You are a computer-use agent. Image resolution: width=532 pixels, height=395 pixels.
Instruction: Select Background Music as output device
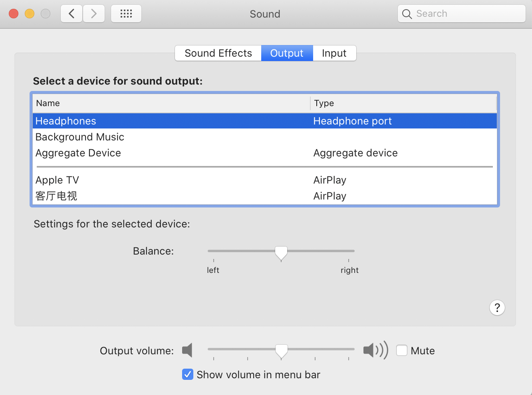(x=80, y=137)
